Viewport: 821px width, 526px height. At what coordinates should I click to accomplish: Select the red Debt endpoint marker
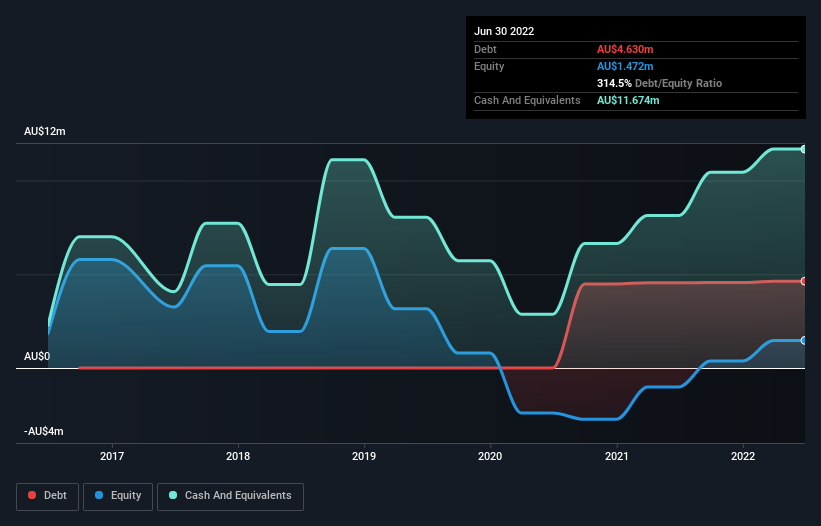(x=804, y=281)
